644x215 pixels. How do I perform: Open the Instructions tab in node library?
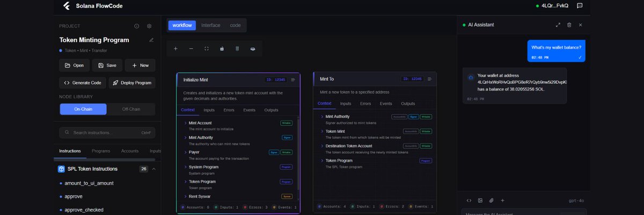coord(70,151)
